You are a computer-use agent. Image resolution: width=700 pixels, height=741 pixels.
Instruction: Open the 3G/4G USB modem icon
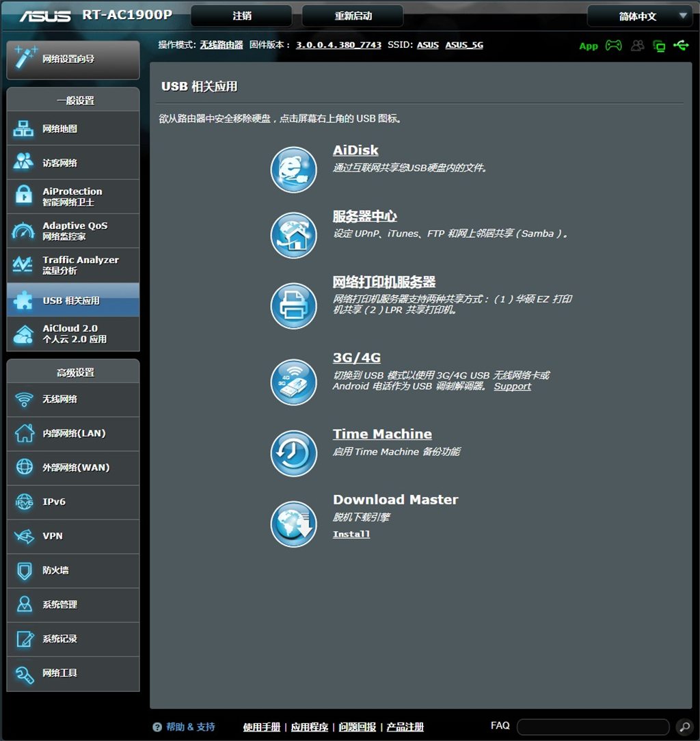tap(294, 380)
